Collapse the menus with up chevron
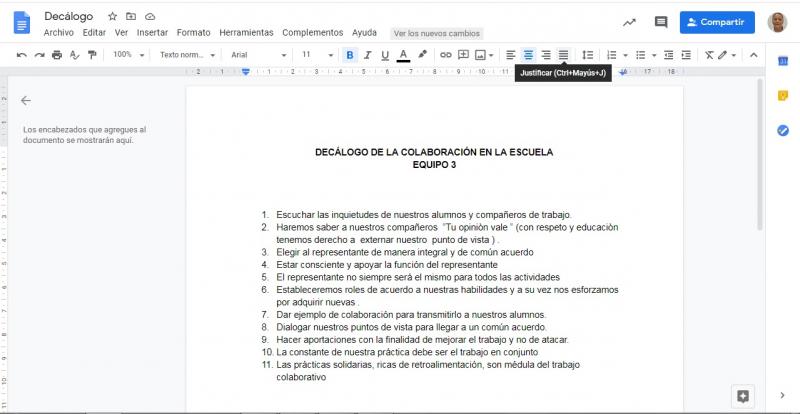 (x=754, y=55)
